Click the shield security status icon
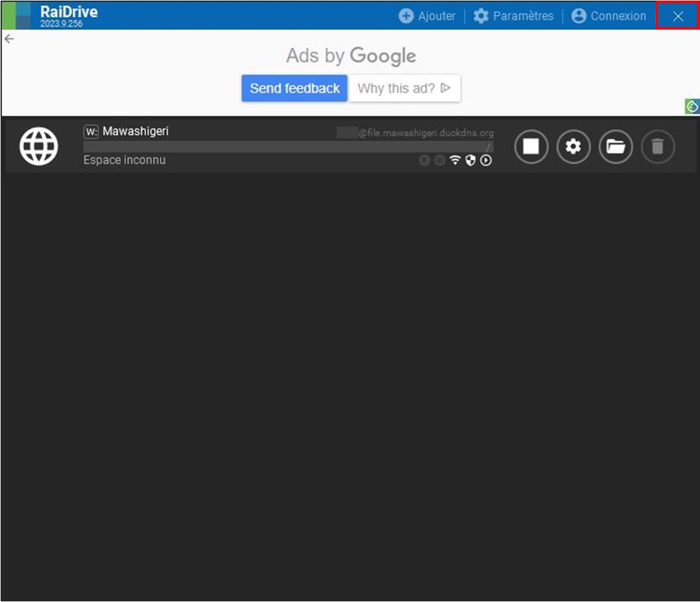700x602 pixels. 470,160
